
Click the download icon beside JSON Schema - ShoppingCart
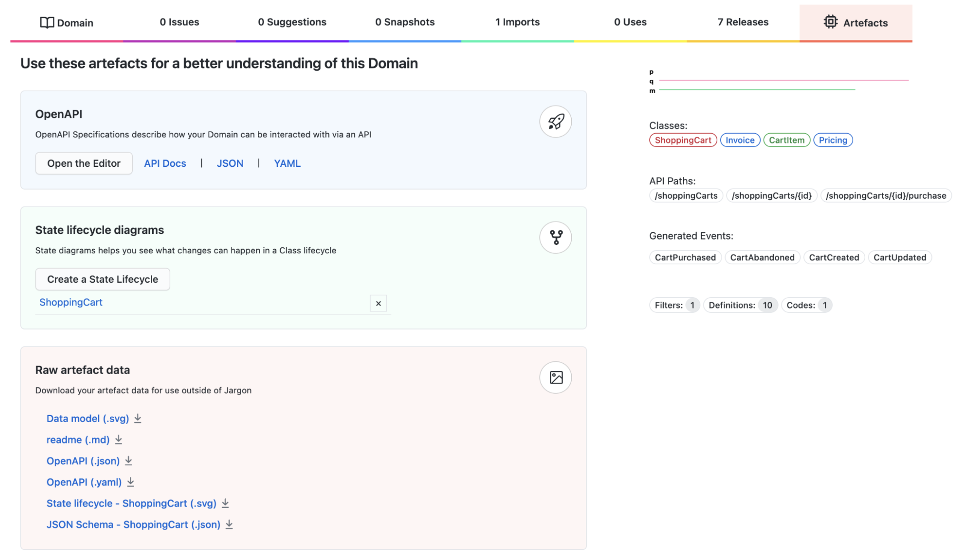click(x=229, y=524)
